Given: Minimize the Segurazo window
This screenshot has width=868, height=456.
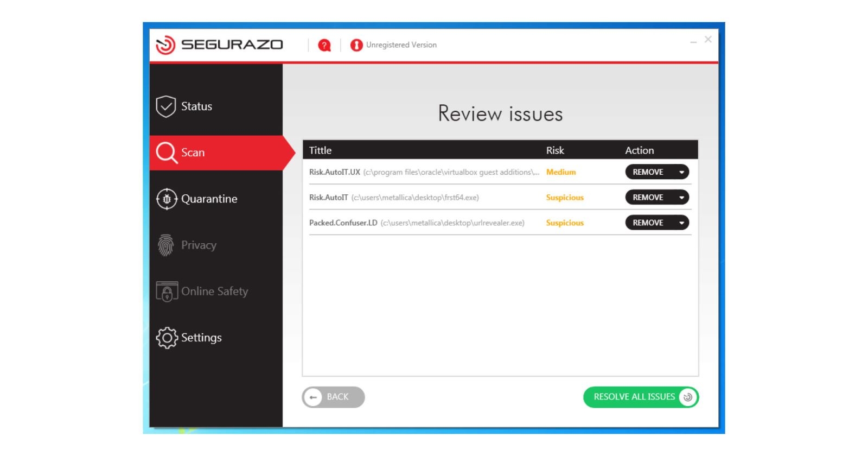Looking at the screenshot, I should point(693,41).
